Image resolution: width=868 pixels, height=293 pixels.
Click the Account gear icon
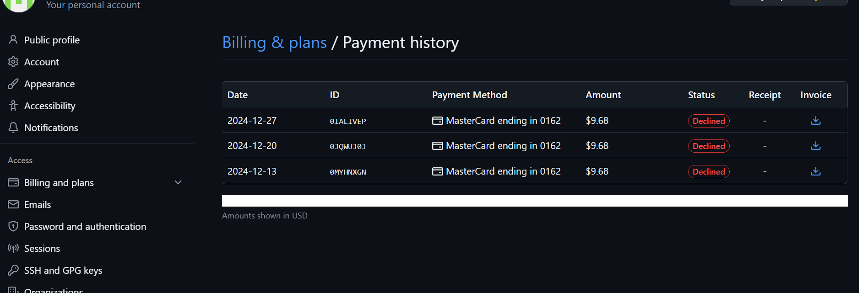point(13,62)
